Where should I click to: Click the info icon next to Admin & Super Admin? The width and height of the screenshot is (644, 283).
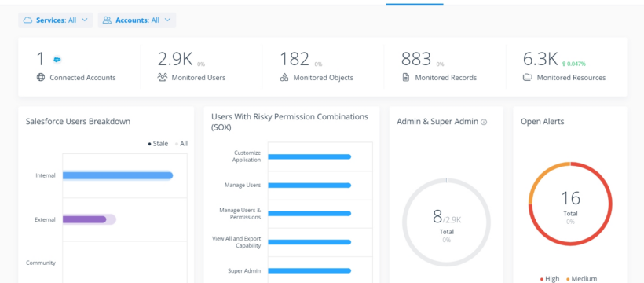(484, 122)
